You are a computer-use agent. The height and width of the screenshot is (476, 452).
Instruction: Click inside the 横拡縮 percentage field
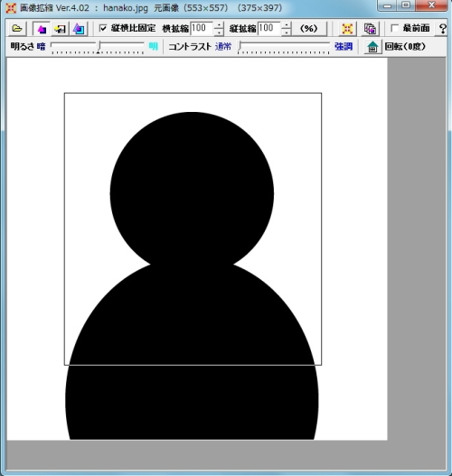[x=202, y=29]
